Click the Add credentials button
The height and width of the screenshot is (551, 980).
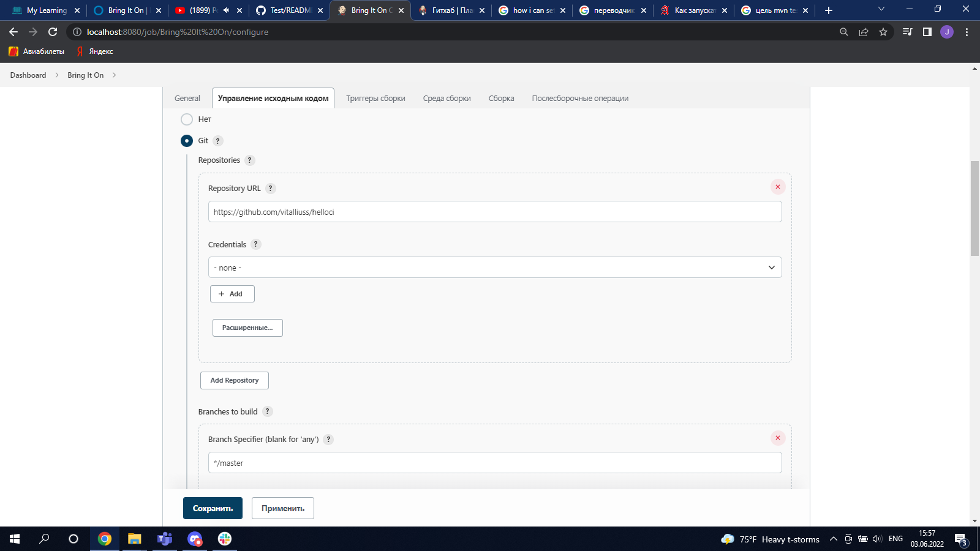[x=232, y=294]
